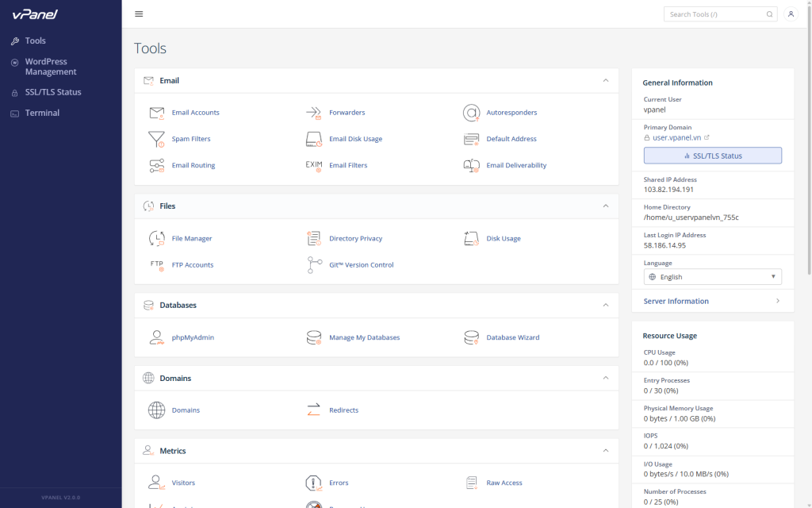Open the File Manager link

point(192,238)
